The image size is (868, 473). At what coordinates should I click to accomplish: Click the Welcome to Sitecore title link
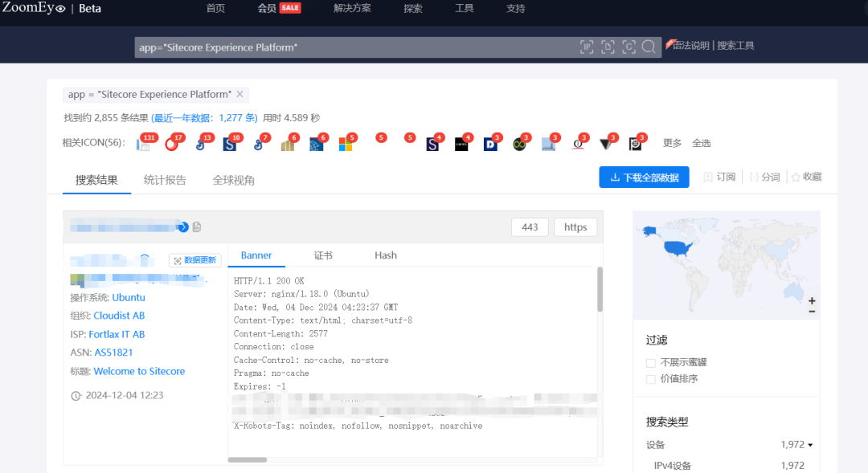coord(139,371)
